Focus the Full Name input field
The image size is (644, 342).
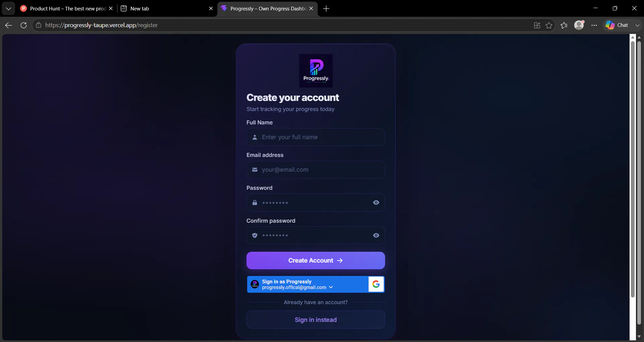click(x=316, y=137)
